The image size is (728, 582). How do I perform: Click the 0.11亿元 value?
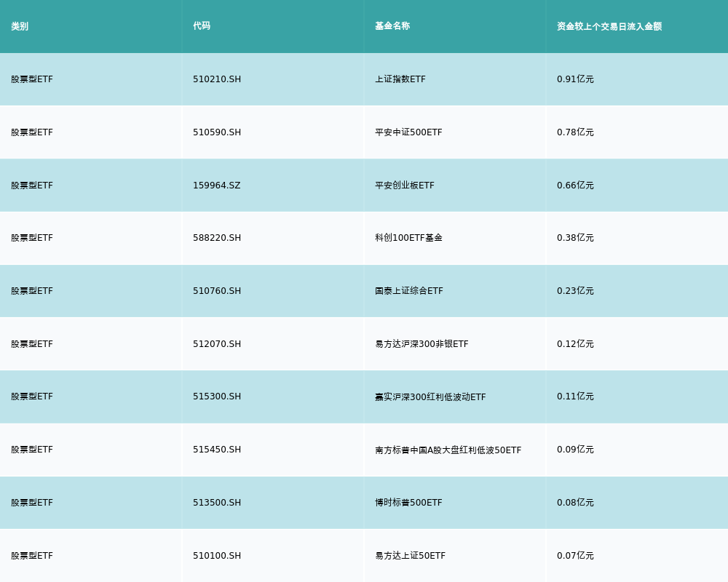(575, 396)
